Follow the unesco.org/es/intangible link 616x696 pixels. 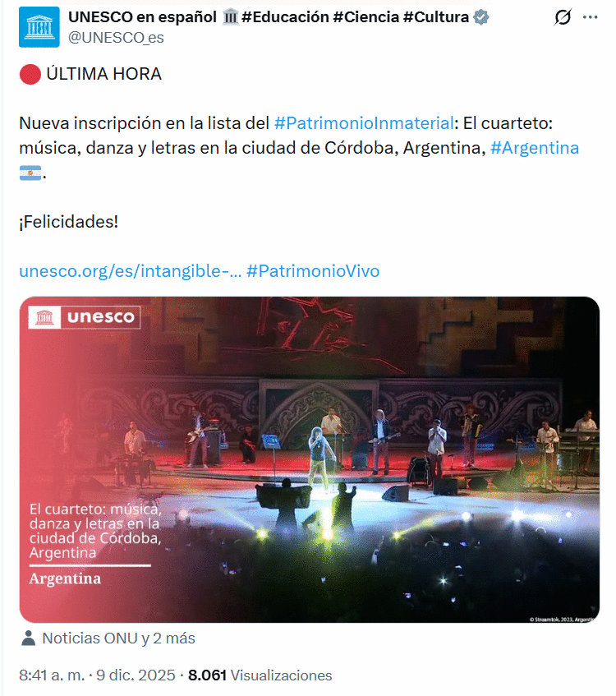pos(130,271)
